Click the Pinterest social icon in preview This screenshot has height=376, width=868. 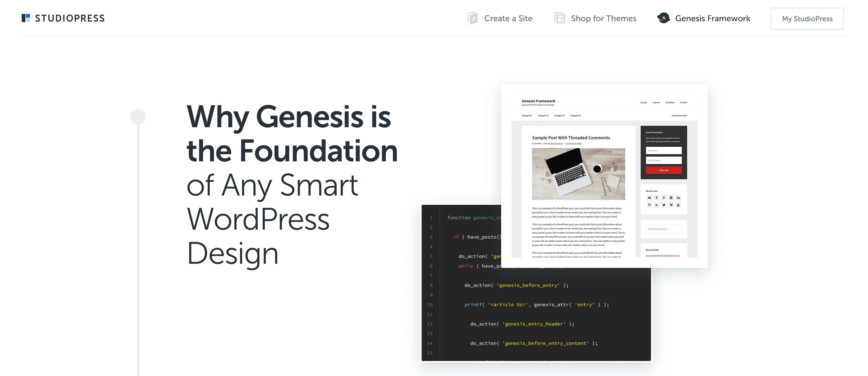pos(649,205)
